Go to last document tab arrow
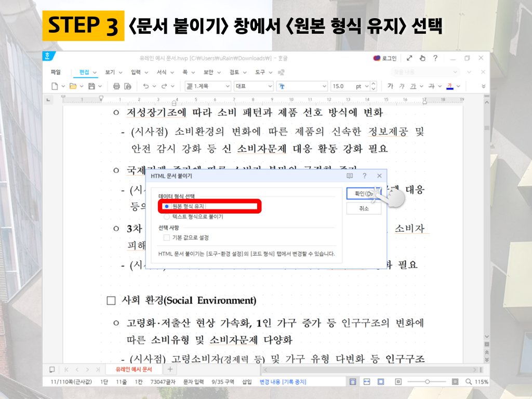The width and height of the screenshot is (532, 399). coord(98,369)
